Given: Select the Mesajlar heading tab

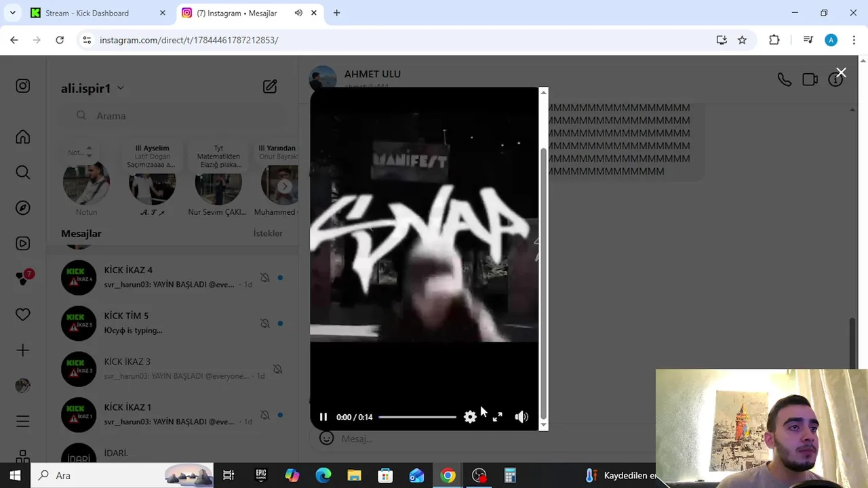Looking at the screenshot, I should pyautogui.click(x=81, y=233).
